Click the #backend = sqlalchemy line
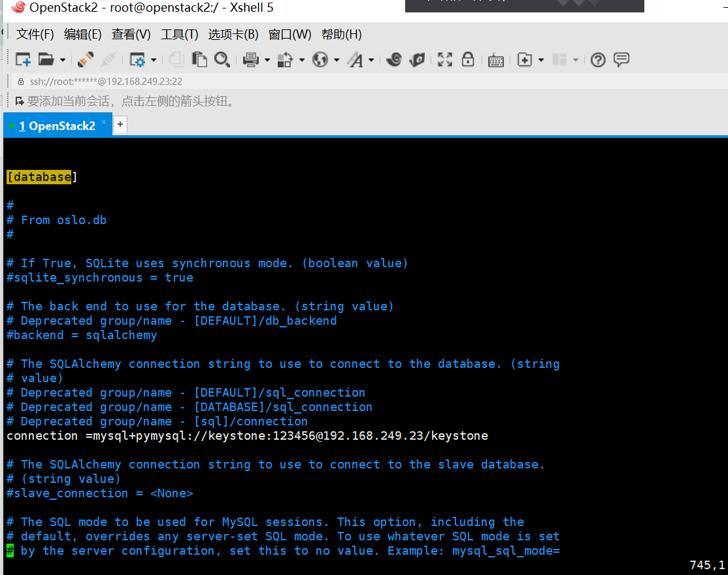The height and width of the screenshot is (575, 728). 82,335
